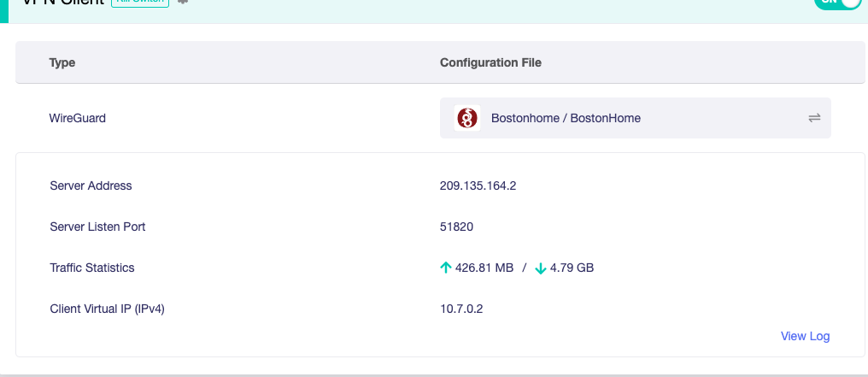Click the 4.79 GB download statistic
868x377 pixels.
click(x=572, y=268)
